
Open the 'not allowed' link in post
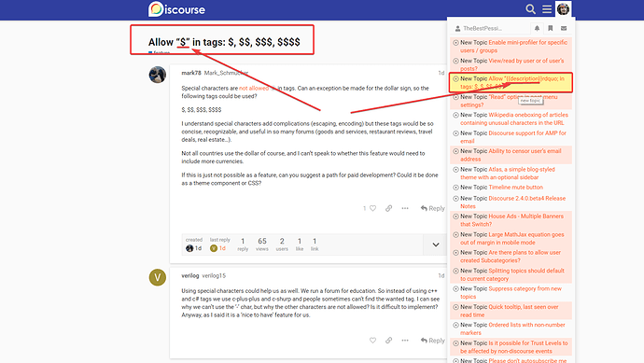click(x=254, y=89)
